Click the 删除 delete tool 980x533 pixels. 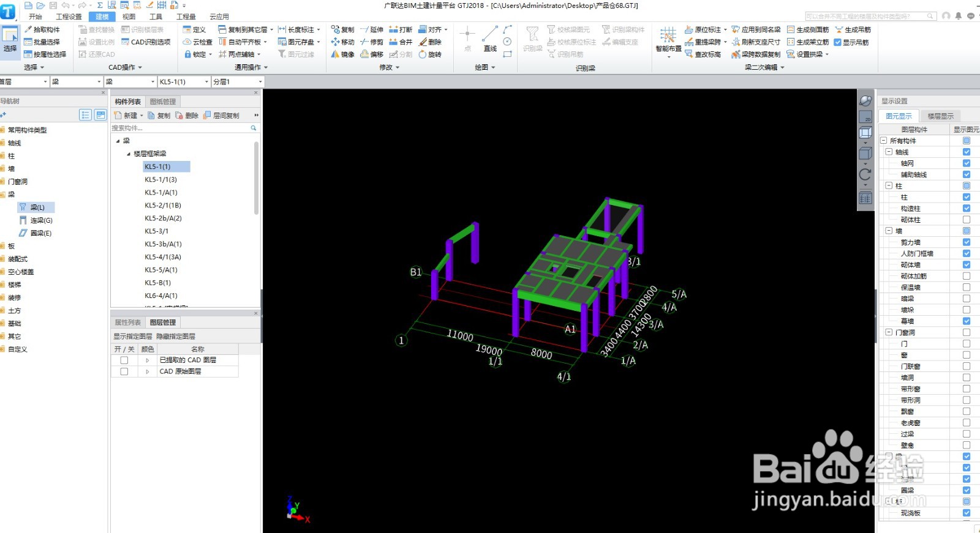coord(430,42)
